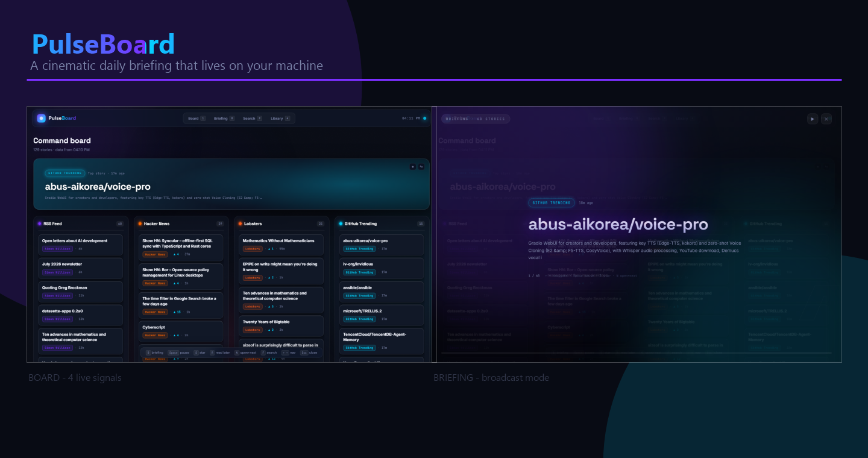Open the 'EPIPE on write' story card
Image resolution: width=868 pixels, height=458 pixels.
tap(281, 271)
